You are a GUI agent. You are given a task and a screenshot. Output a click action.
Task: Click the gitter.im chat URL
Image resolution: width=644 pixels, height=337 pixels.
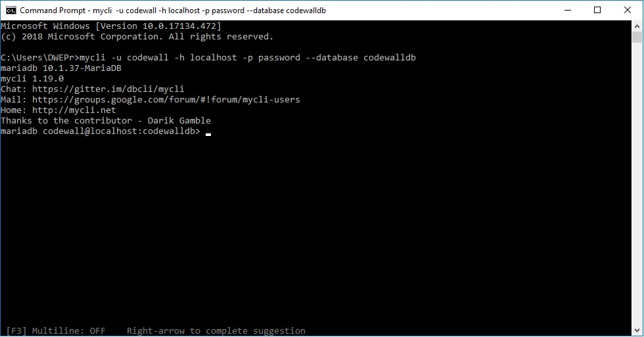pyautogui.click(x=108, y=89)
